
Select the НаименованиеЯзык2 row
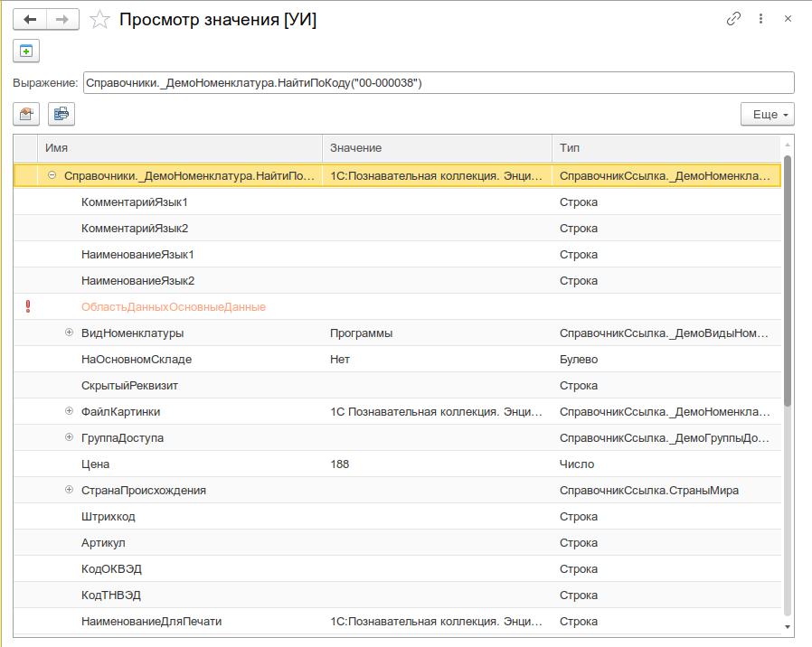pos(397,280)
